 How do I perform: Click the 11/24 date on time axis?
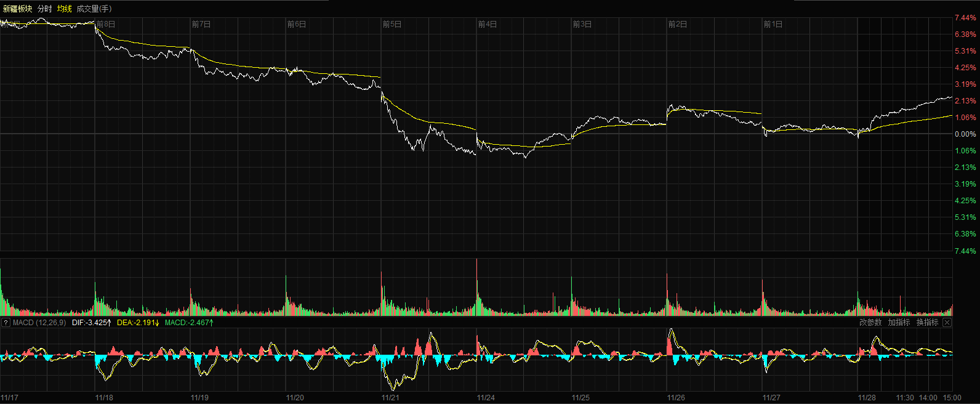point(486,398)
